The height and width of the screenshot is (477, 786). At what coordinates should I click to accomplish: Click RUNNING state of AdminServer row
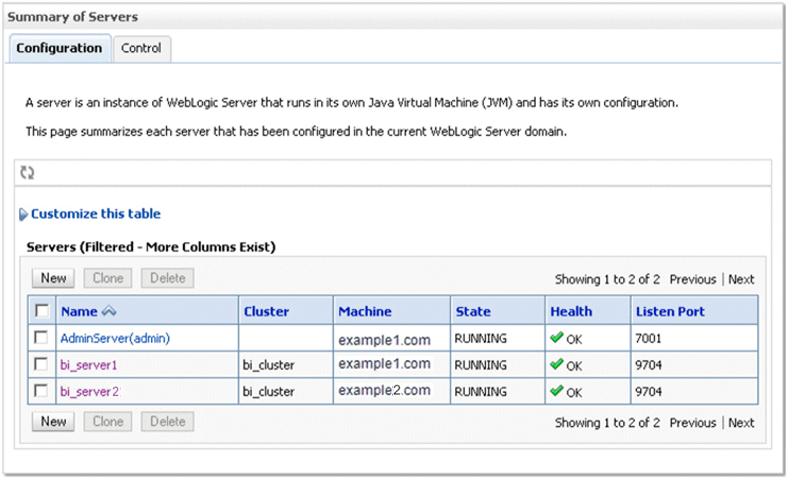(x=480, y=339)
